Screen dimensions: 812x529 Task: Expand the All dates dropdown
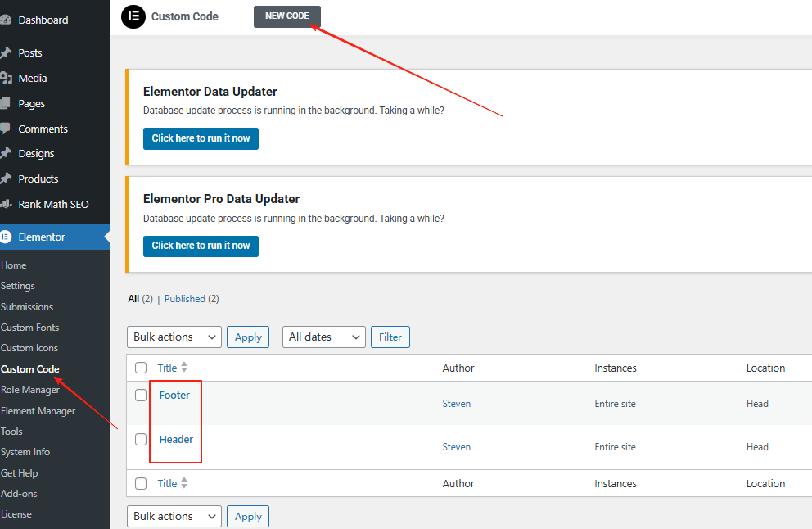pos(323,337)
